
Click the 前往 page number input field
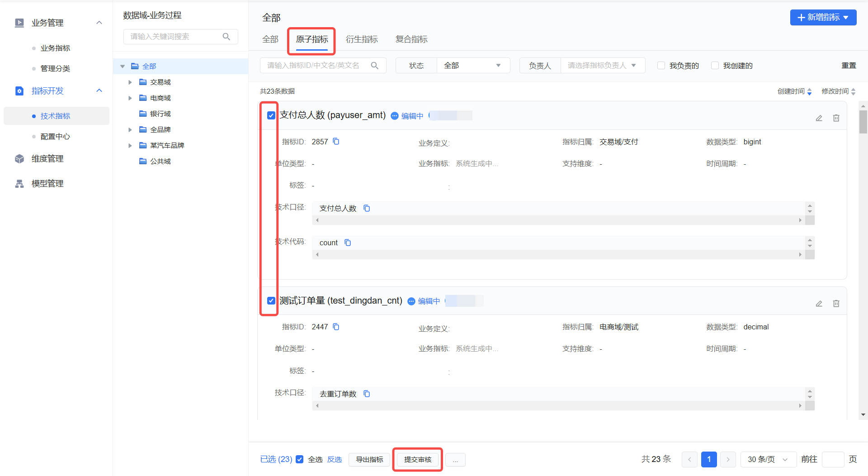(832, 459)
